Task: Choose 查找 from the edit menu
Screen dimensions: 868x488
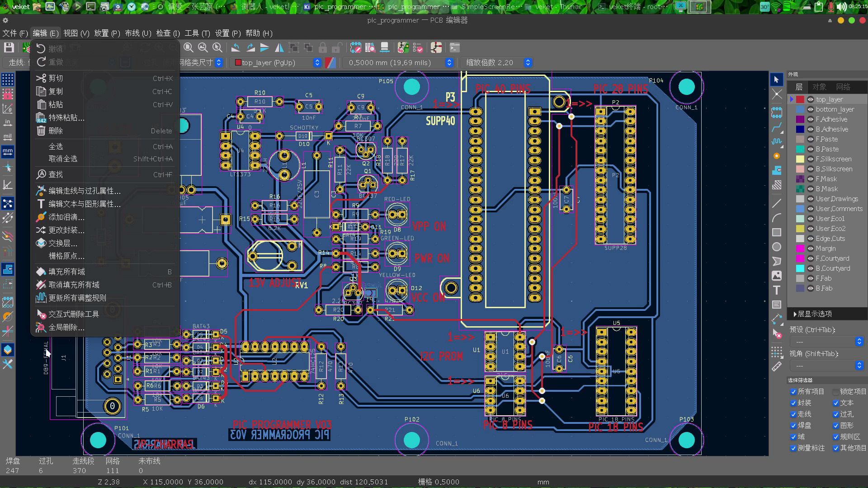Action: click(x=105, y=174)
